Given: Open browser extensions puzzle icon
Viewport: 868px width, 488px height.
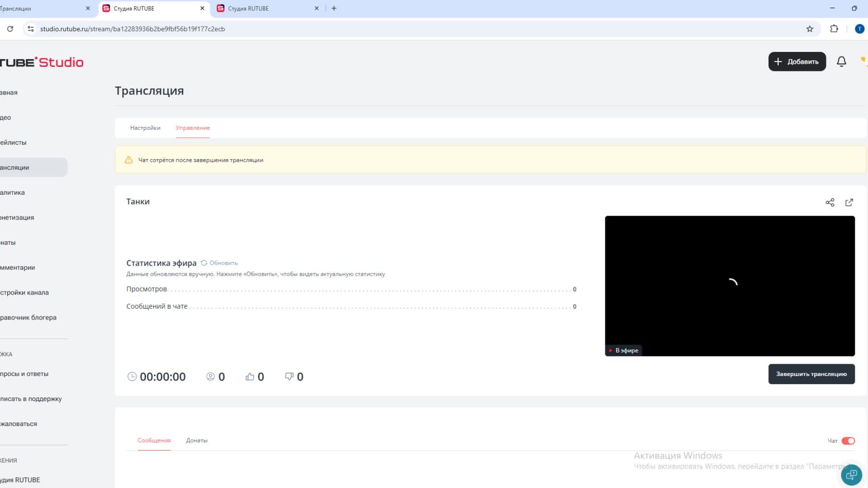Looking at the screenshot, I should pos(834,29).
